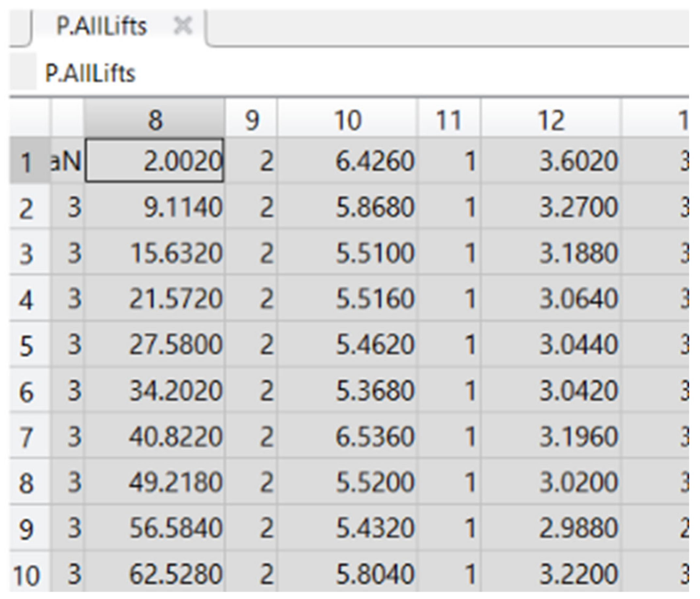Select column 8 header

(x=155, y=120)
